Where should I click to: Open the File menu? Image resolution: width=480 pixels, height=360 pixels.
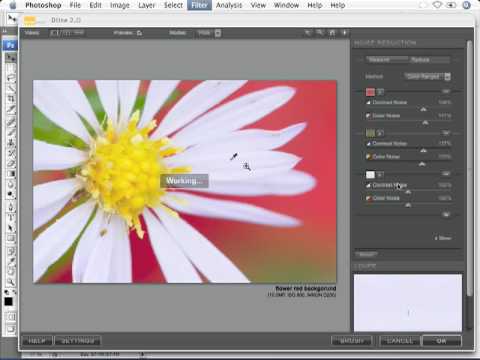(75, 5)
